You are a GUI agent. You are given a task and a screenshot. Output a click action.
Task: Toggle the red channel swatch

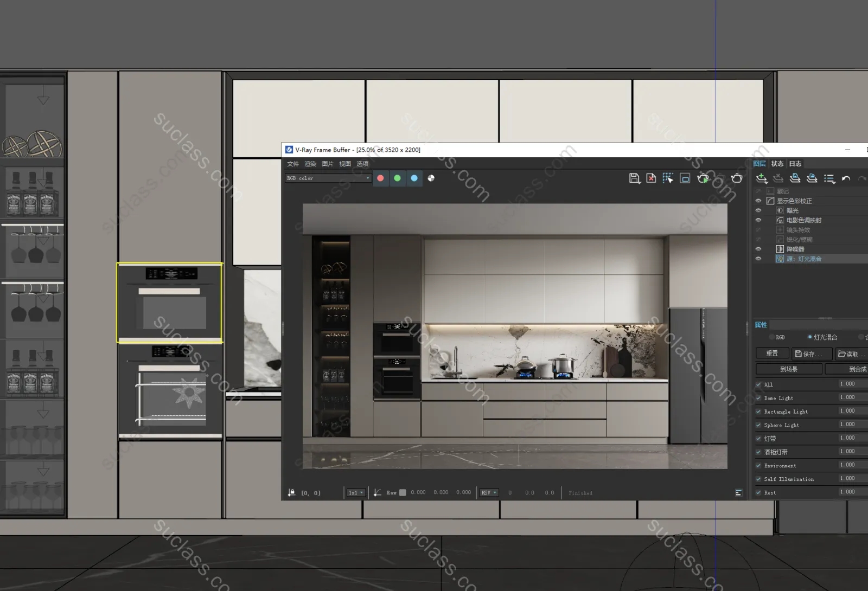coord(380,178)
